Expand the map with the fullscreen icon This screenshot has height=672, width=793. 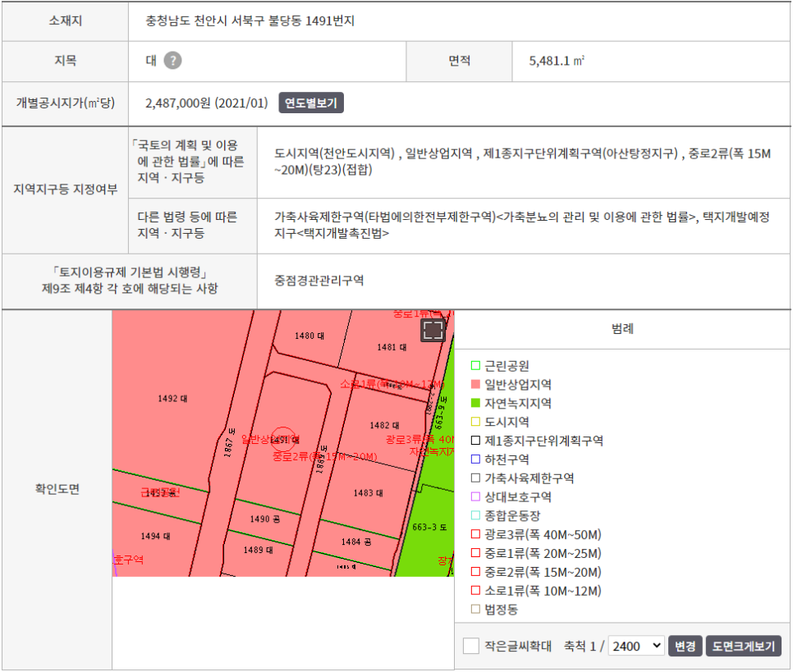click(433, 330)
